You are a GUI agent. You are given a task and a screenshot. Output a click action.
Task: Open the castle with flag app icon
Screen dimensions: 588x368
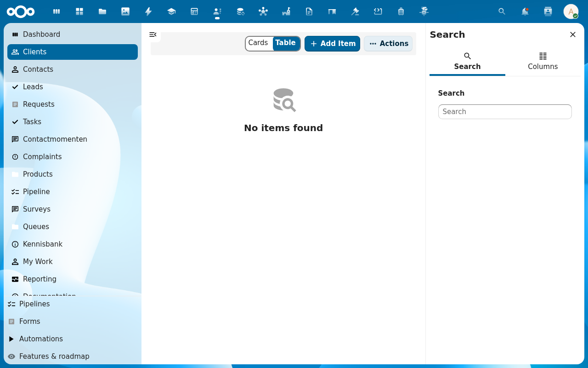[x=286, y=11]
